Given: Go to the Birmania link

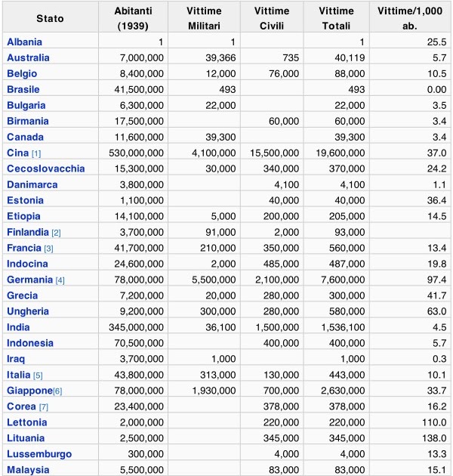Looking at the screenshot, I should click(x=28, y=121).
